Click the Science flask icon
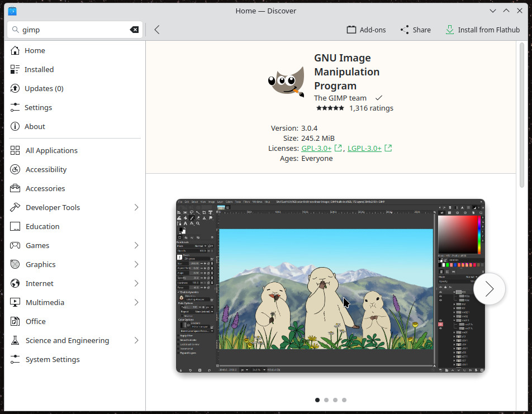 point(15,340)
